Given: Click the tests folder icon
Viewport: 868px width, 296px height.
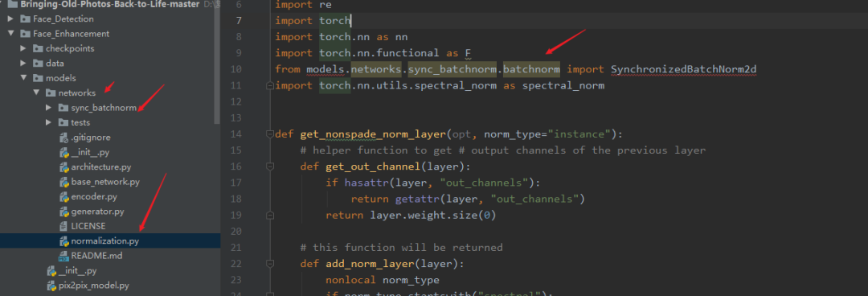Looking at the screenshot, I should click(63, 122).
